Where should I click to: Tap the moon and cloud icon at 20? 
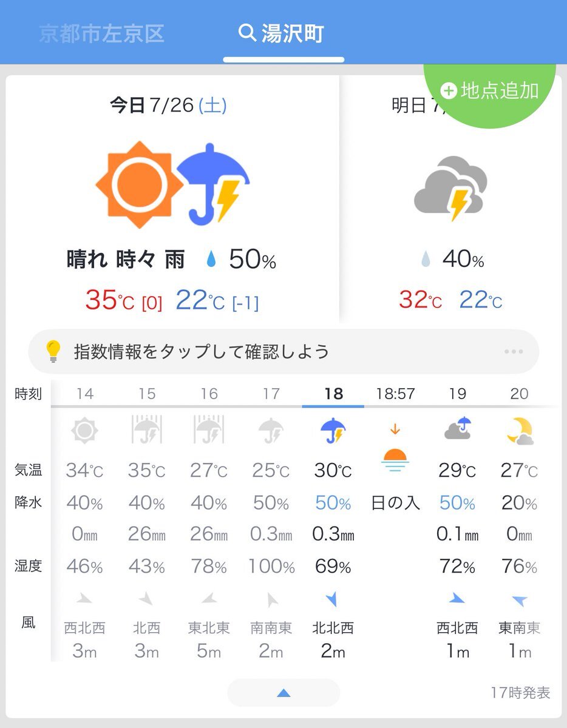(x=520, y=431)
